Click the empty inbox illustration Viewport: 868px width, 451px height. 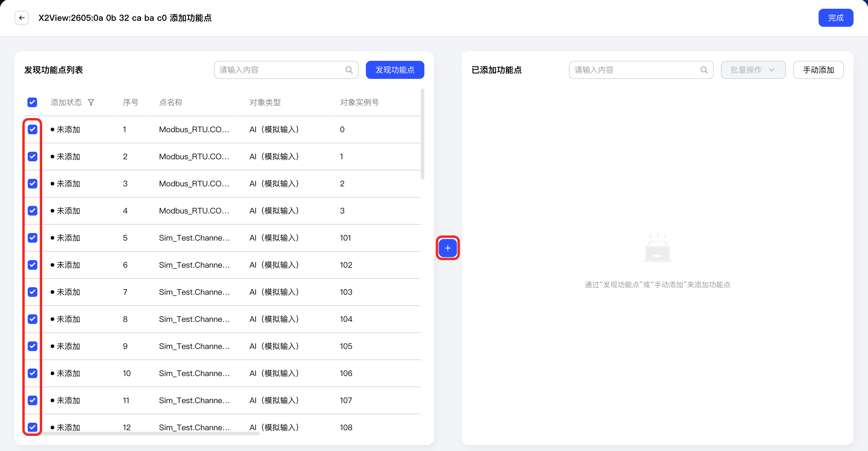[657, 248]
